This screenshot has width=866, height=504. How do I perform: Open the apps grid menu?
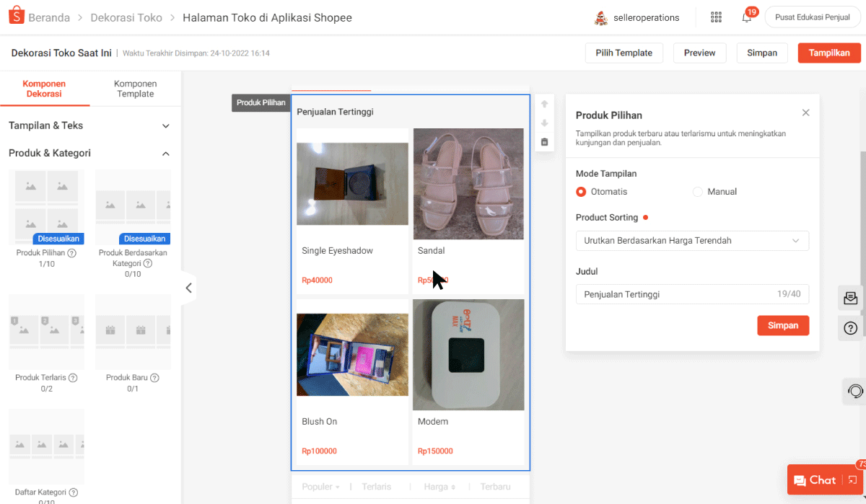(x=716, y=17)
